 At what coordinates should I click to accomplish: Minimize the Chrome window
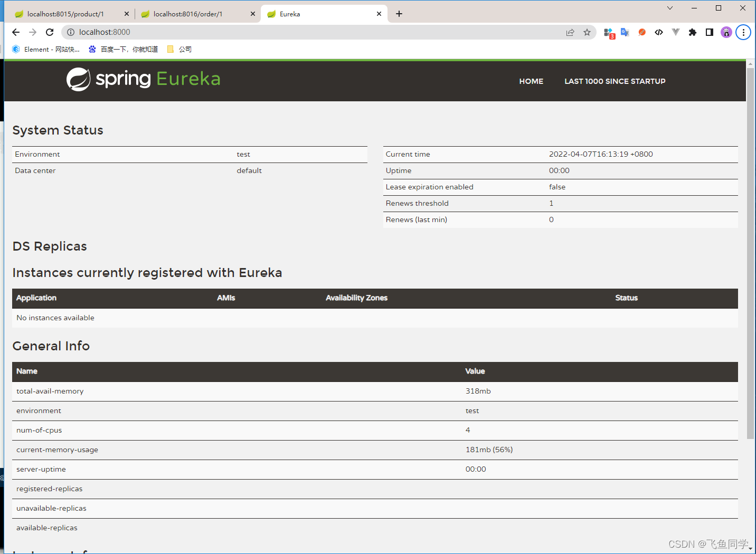(694, 8)
